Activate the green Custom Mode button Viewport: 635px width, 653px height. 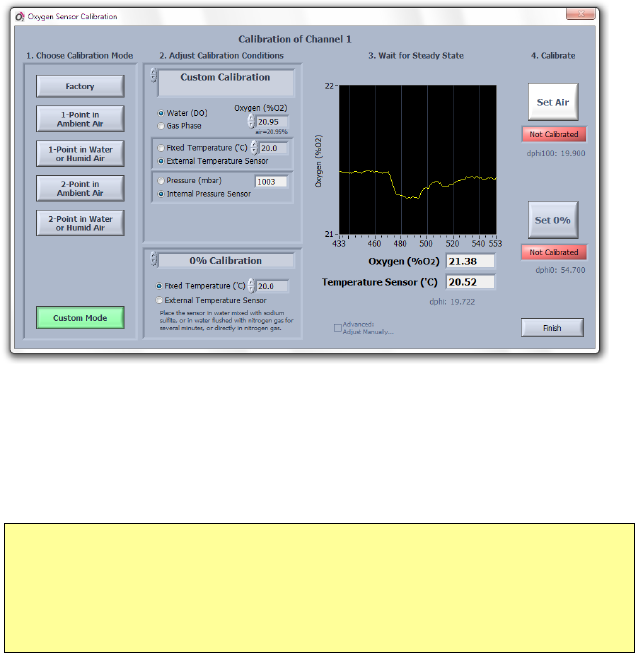pos(80,318)
